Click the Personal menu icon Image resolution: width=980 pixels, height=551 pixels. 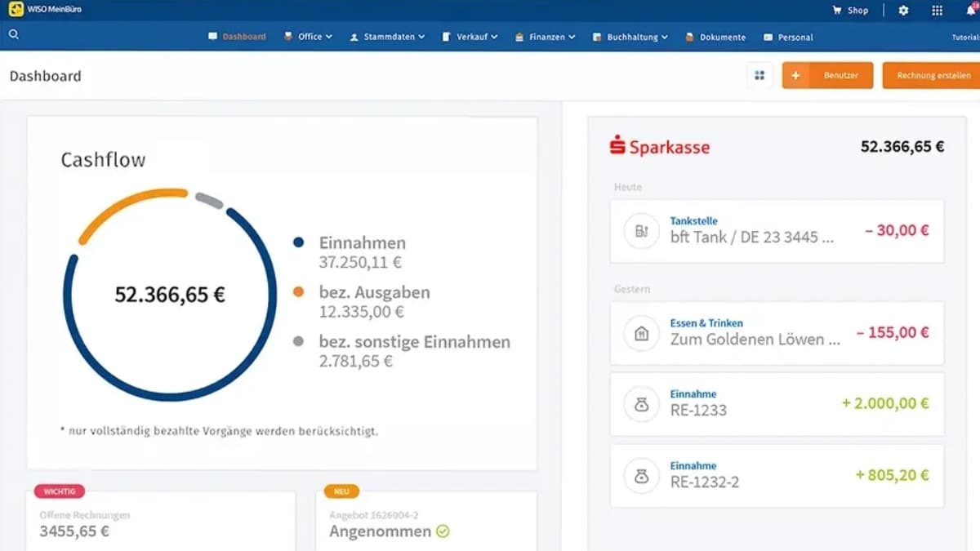pos(768,37)
